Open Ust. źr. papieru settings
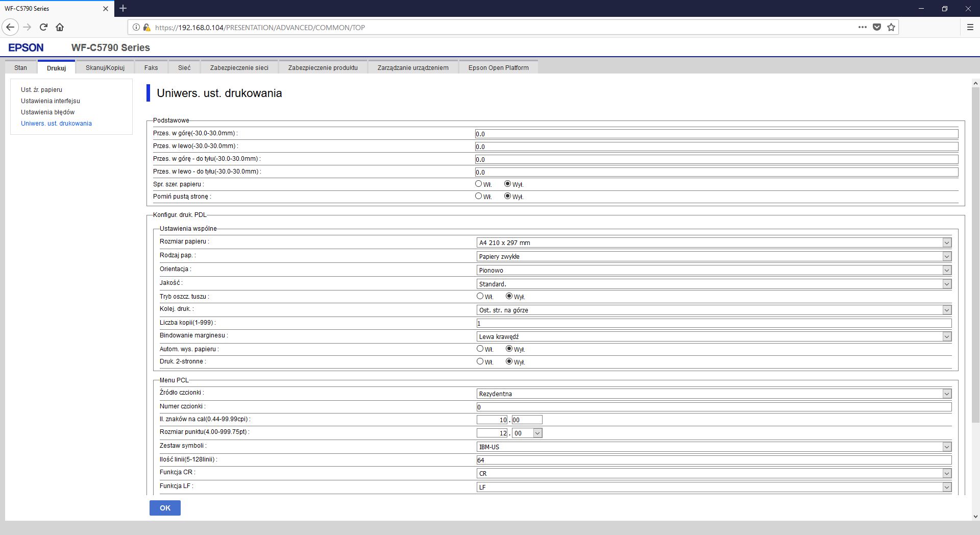 click(x=41, y=90)
